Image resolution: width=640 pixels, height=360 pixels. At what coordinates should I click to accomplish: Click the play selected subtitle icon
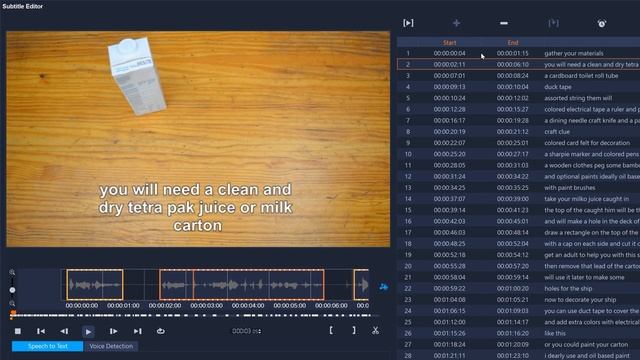tap(408, 23)
